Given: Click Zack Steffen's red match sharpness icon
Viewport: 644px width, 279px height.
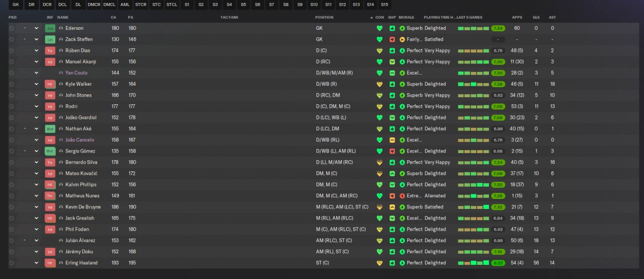Looking at the screenshot, I should click(x=392, y=39).
